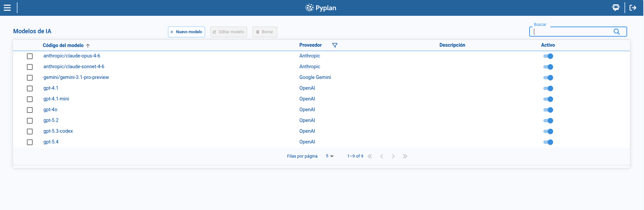644x210 pixels.
Task: Check the gpt-4o row checkbox
Action: coord(30,110)
